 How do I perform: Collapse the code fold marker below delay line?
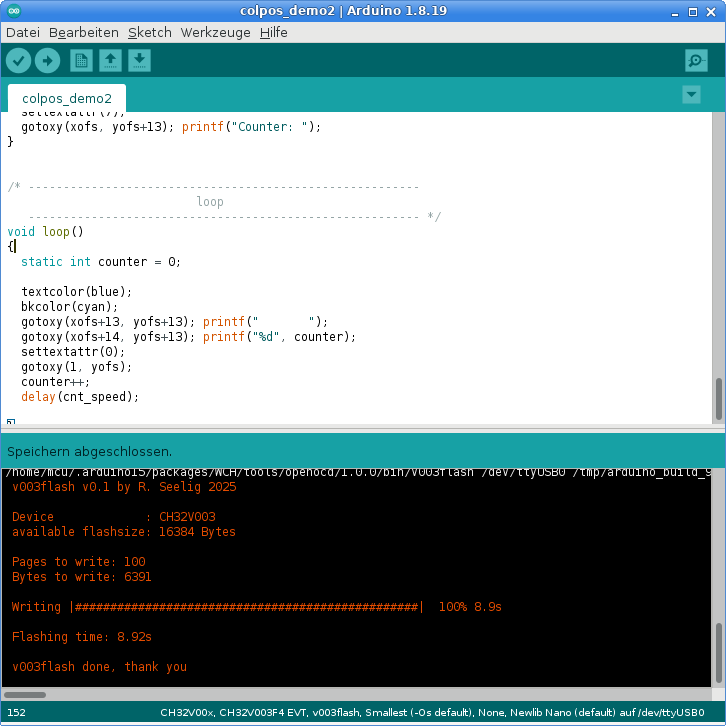click(11, 423)
